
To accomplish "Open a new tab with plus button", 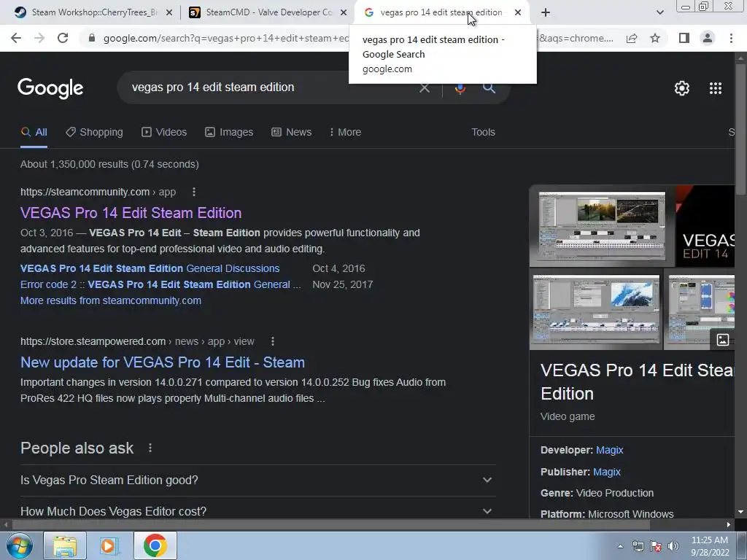I will pos(546,12).
